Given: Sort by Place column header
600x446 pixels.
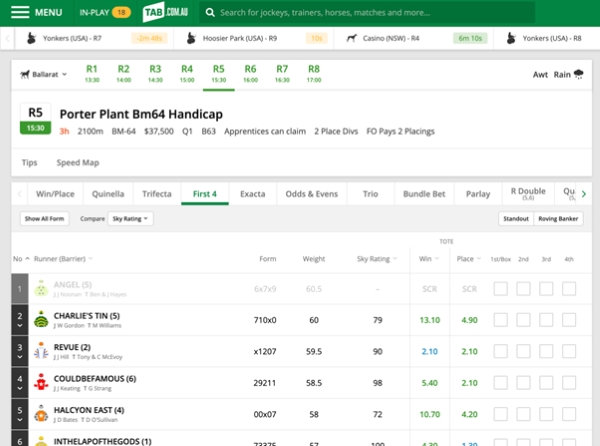Looking at the screenshot, I should pyautogui.click(x=468, y=259).
